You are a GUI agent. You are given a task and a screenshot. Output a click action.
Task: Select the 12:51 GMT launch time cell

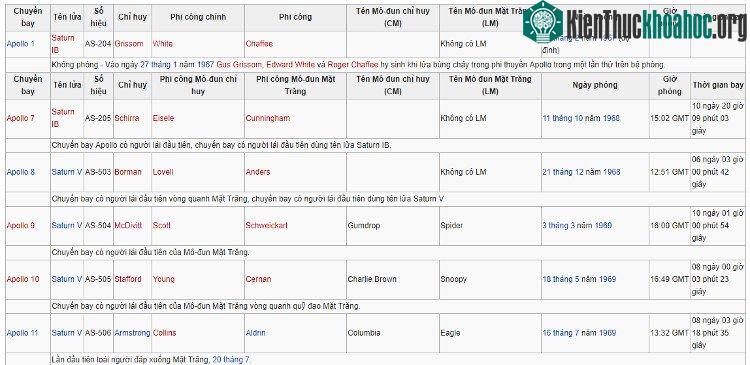(670, 172)
